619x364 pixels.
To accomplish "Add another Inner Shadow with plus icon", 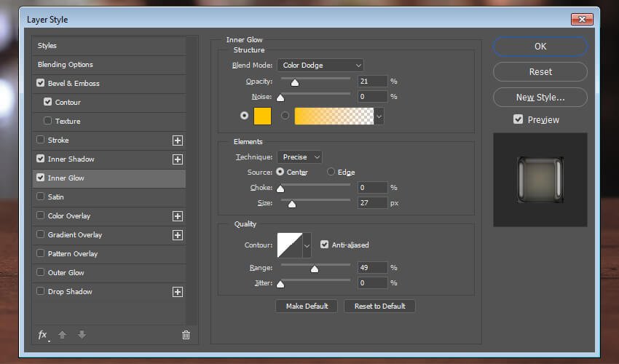I will [x=178, y=159].
